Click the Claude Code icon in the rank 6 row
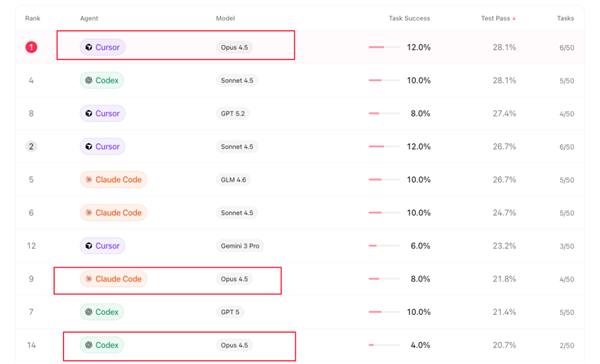The image size is (600, 364). [x=89, y=213]
